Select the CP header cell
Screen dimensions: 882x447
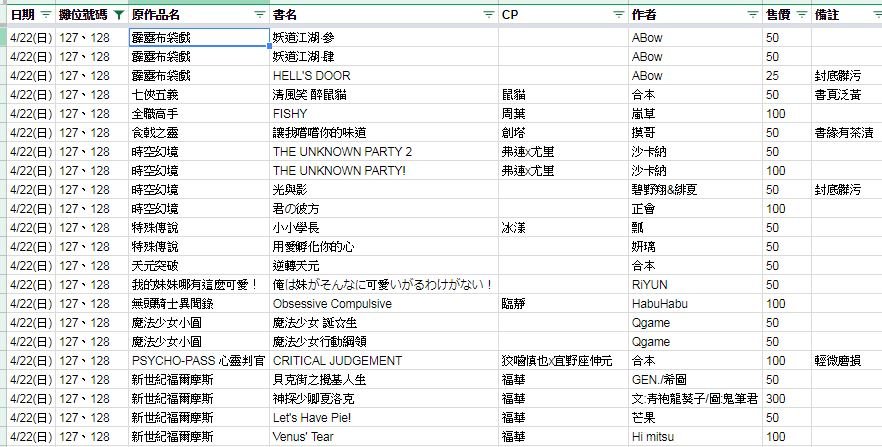[x=563, y=15]
